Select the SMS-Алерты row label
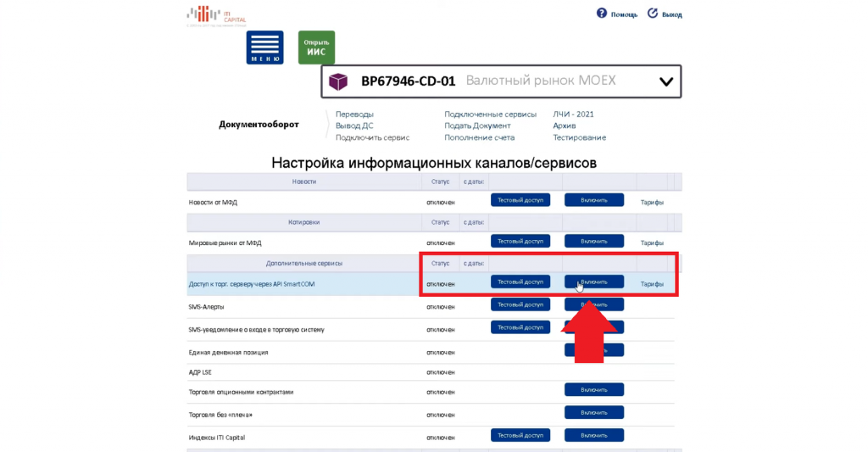 pyautogui.click(x=206, y=306)
